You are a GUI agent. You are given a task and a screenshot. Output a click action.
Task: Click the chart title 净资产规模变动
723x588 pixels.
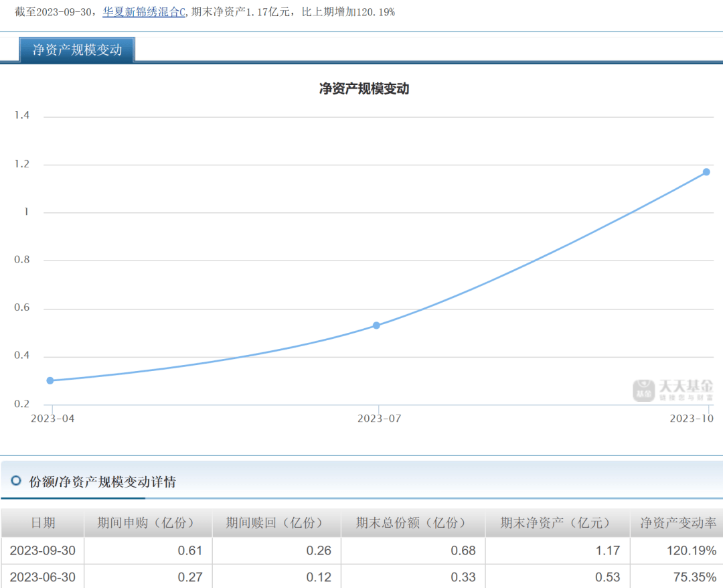[364, 88]
